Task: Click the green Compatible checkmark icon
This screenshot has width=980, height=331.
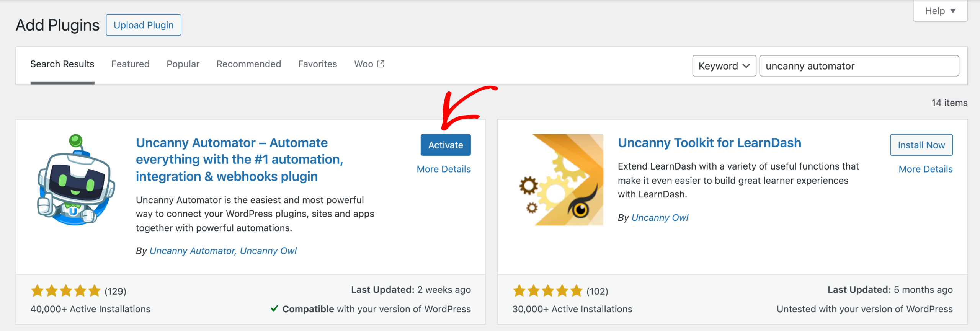Action: click(x=274, y=308)
